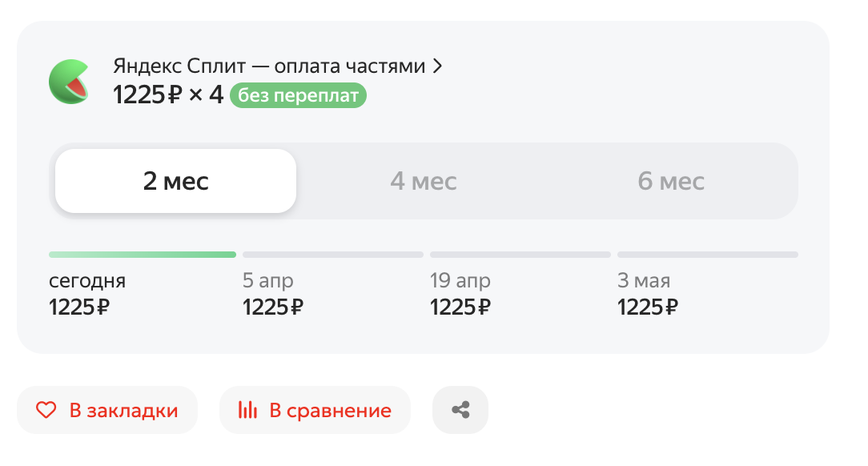Image resolution: width=868 pixels, height=466 pixels.
Task: Click the сегодня payment label
Action: tap(87, 281)
